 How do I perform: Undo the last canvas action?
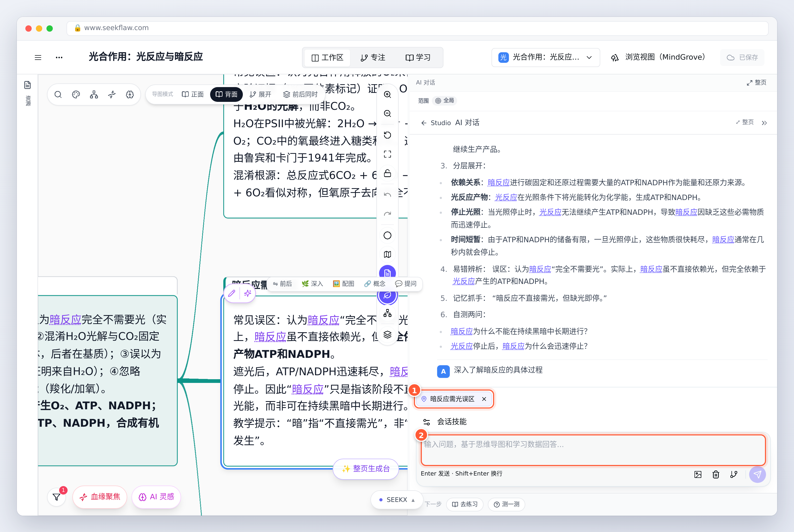[x=387, y=194]
